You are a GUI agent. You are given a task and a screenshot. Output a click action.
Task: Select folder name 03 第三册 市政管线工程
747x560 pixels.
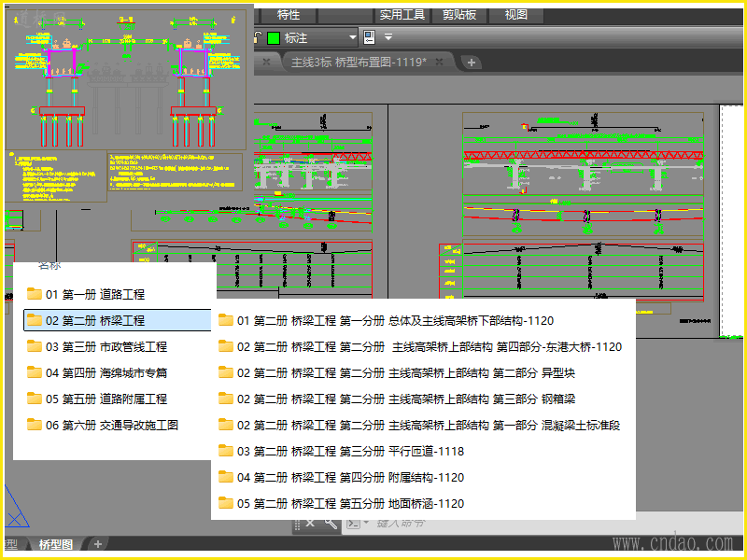(x=106, y=346)
